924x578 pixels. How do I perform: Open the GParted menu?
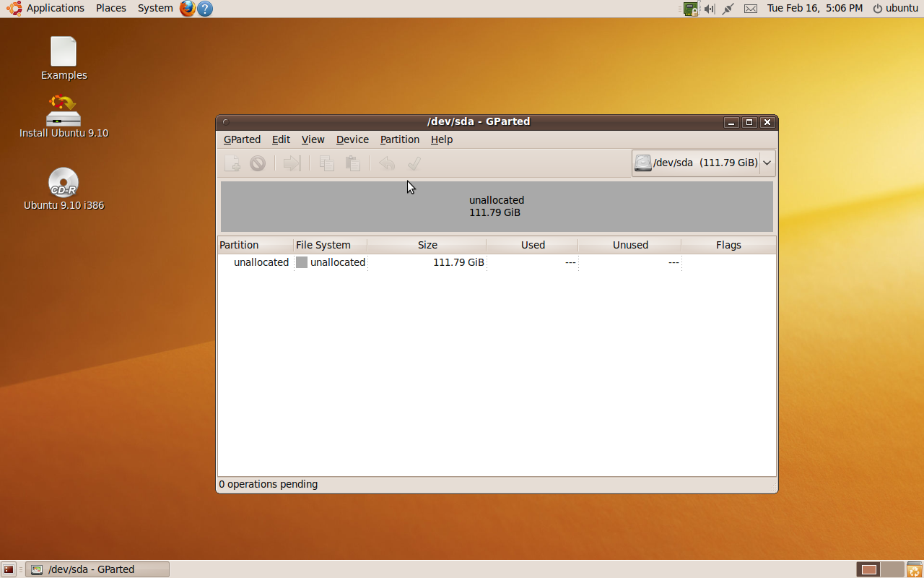click(242, 139)
